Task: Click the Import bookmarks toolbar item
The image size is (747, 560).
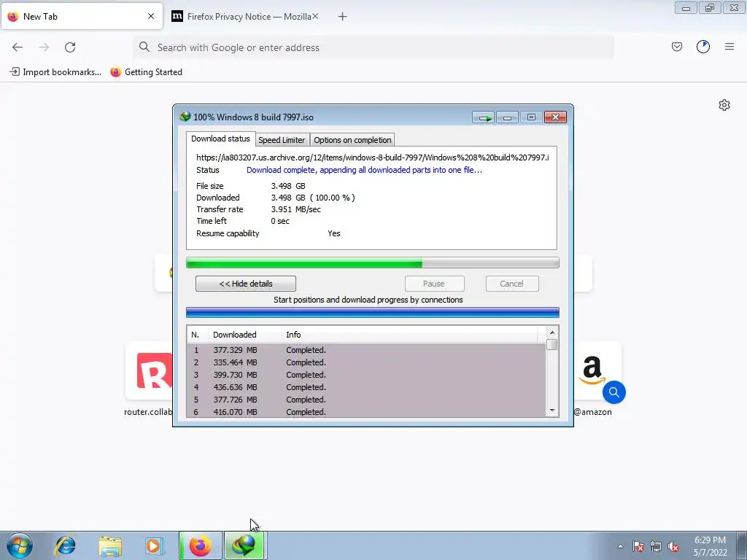Action: pos(55,72)
